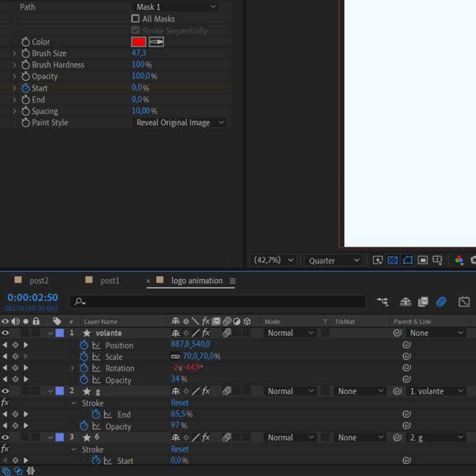Click the Color eyedropper icon
Screen dimensions: 476x476
tap(156, 42)
